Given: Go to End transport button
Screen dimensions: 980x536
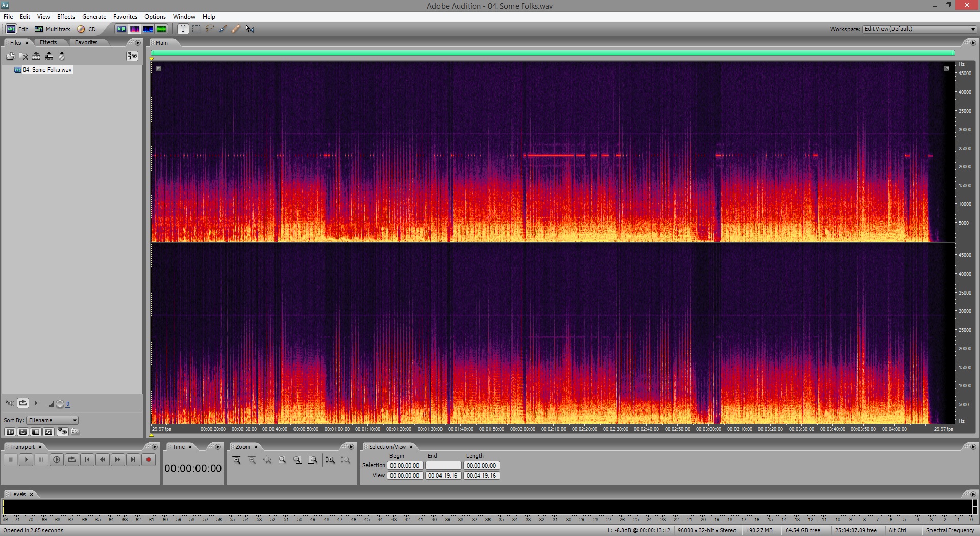Looking at the screenshot, I should click(x=133, y=460).
